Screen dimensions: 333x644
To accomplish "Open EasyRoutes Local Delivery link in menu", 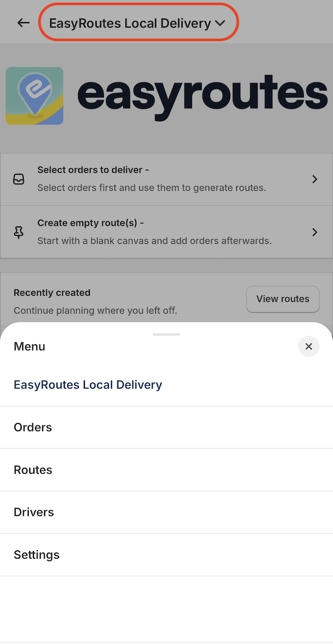I will (87, 384).
